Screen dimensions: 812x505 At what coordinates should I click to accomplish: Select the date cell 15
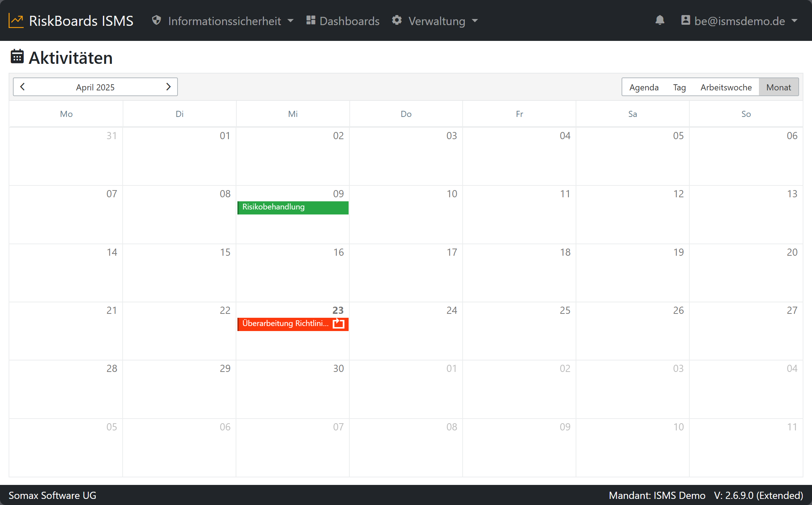(179, 273)
